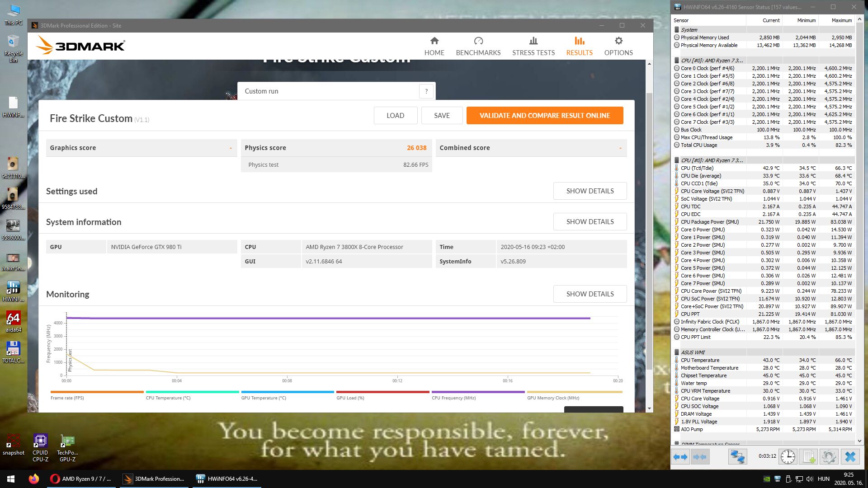Click the HWiNFO expand columns arrows icon

pos(680,457)
